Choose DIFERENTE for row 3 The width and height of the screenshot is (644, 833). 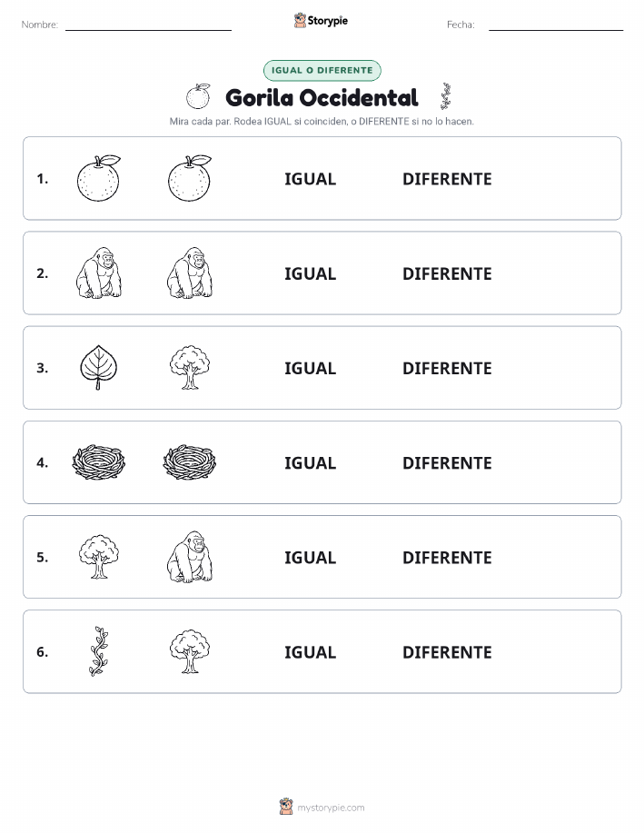click(x=447, y=368)
